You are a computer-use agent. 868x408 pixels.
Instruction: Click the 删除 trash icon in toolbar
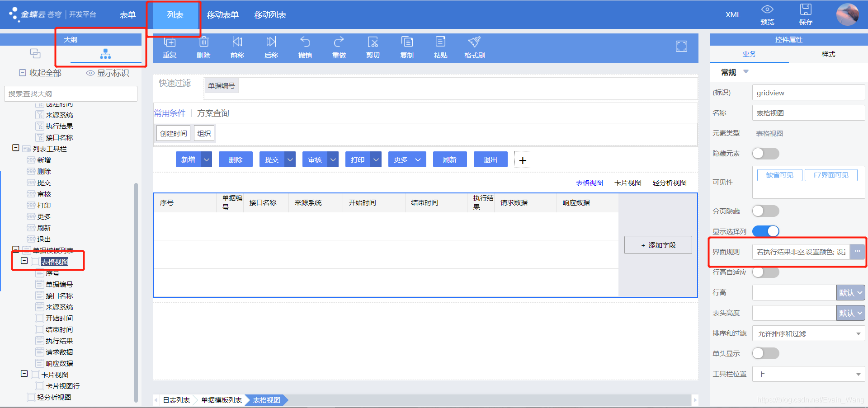click(204, 42)
